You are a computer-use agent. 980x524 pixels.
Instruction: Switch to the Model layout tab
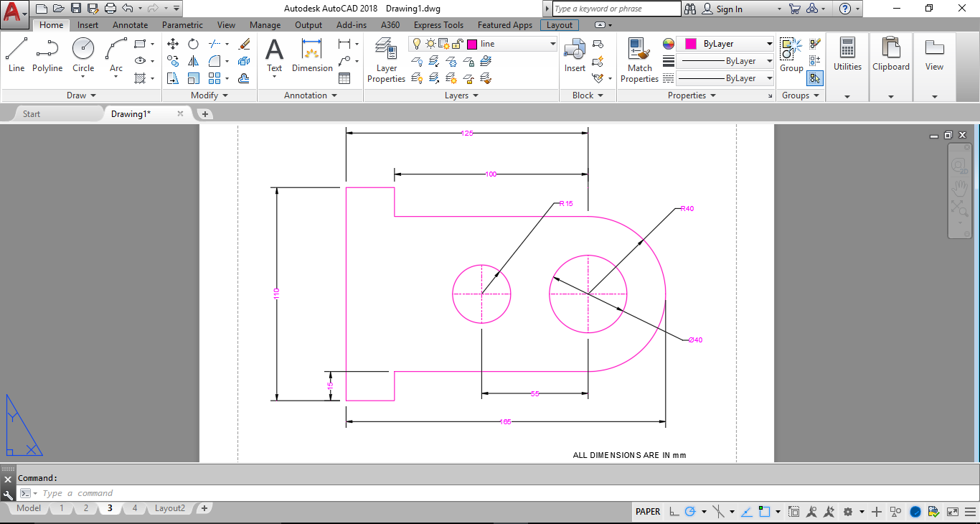(x=29, y=508)
